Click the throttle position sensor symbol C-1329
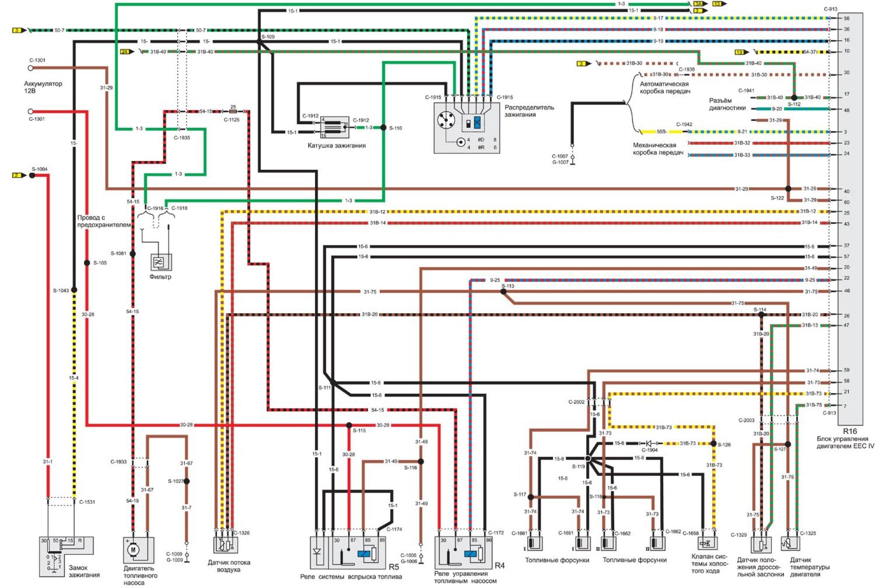 click(761, 545)
